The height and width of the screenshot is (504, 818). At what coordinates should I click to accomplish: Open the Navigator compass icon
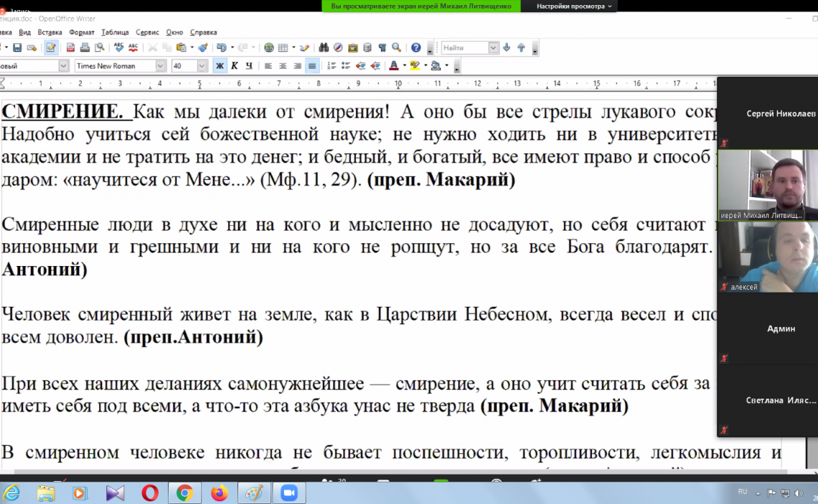338,48
